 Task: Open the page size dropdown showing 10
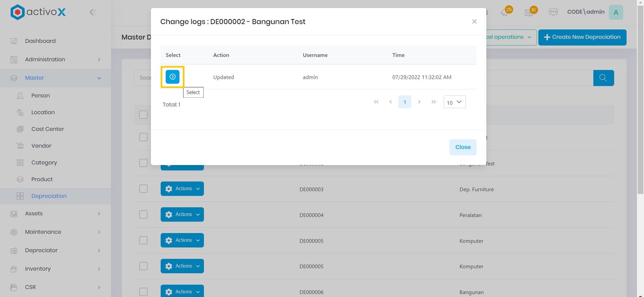[454, 102]
